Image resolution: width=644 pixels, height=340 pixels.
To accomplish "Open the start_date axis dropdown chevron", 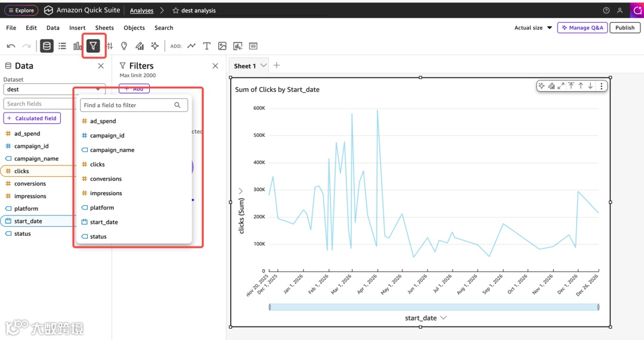I will click(444, 318).
